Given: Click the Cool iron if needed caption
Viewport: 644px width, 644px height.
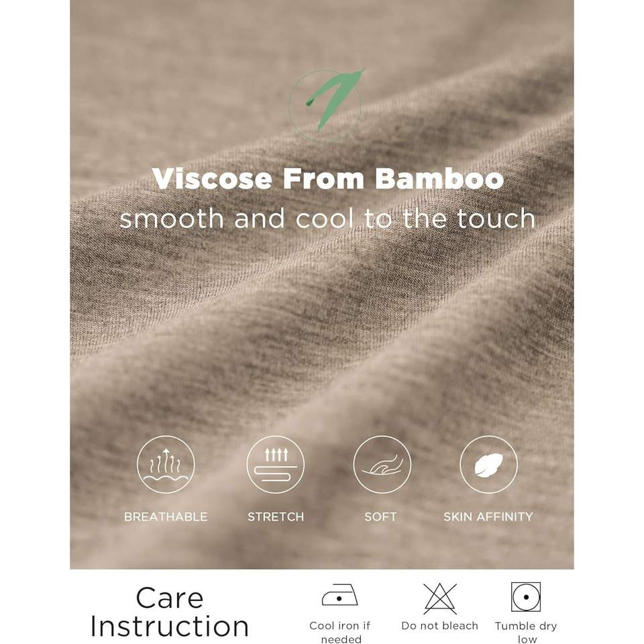Looking at the screenshot, I should click(340, 632).
